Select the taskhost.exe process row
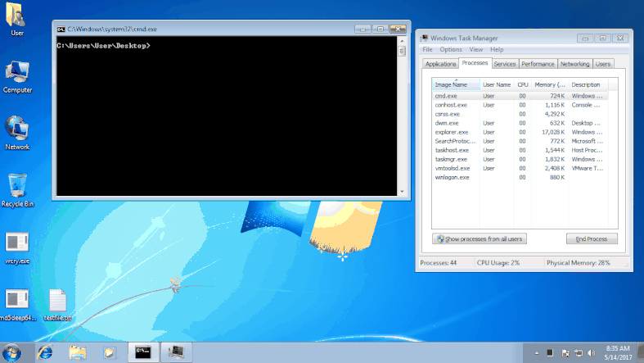 point(520,150)
